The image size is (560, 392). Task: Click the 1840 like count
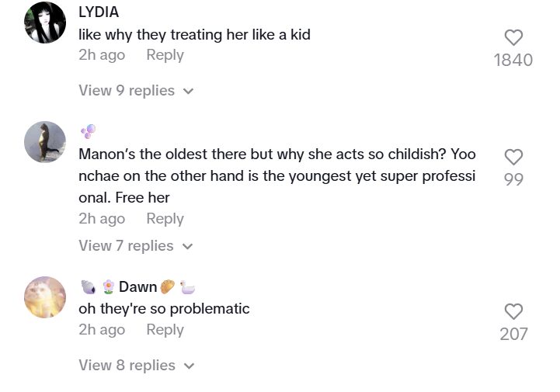513,60
